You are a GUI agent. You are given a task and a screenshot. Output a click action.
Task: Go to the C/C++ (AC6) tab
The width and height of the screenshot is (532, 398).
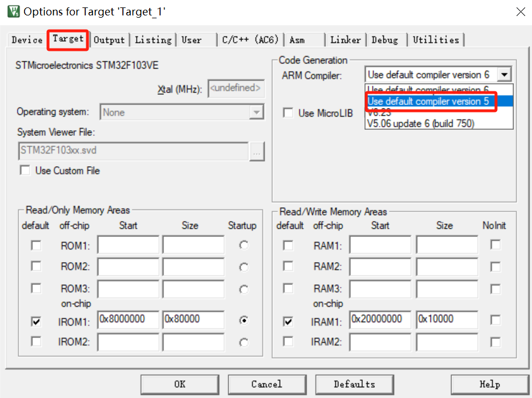click(250, 40)
